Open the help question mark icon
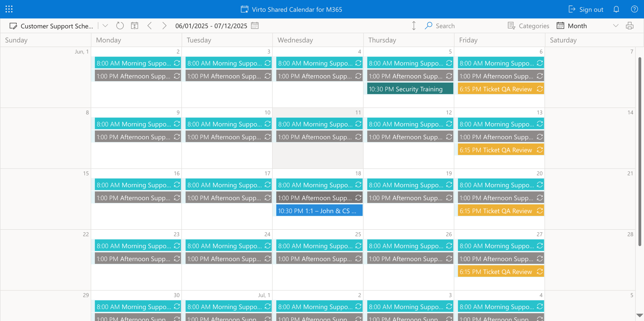Image resolution: width=644 pixels, height=321 pixels. coord(634,9)
